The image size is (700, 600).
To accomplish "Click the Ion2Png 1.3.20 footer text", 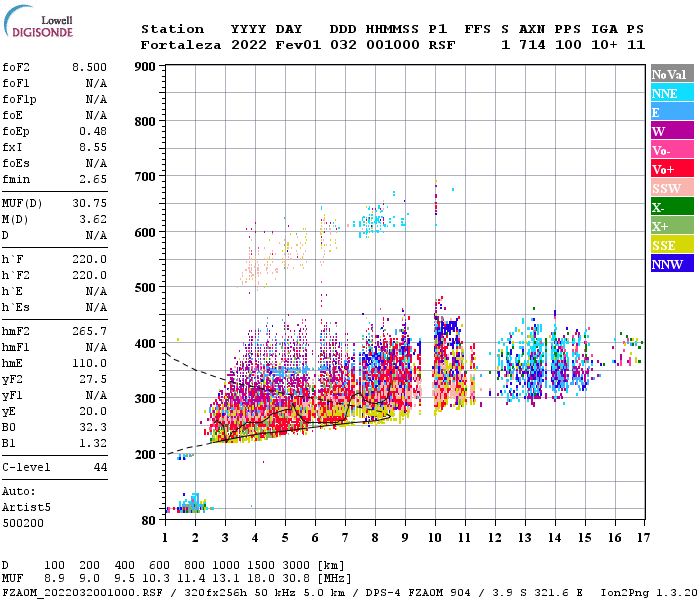I will [x=649, y=593].
